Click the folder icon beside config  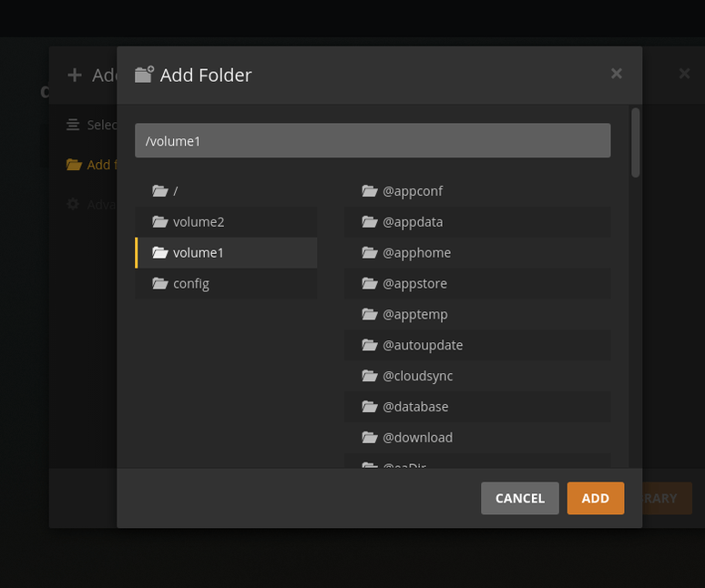tap(160, 284)
